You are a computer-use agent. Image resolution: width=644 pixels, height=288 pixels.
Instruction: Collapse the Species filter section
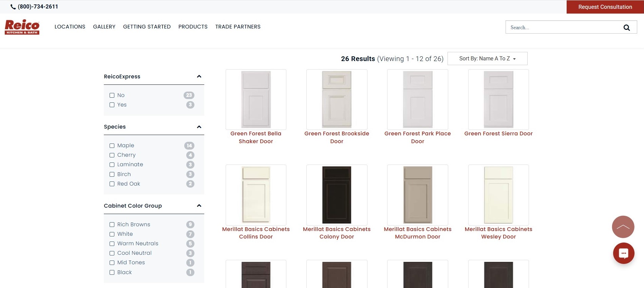coord(199,127)
